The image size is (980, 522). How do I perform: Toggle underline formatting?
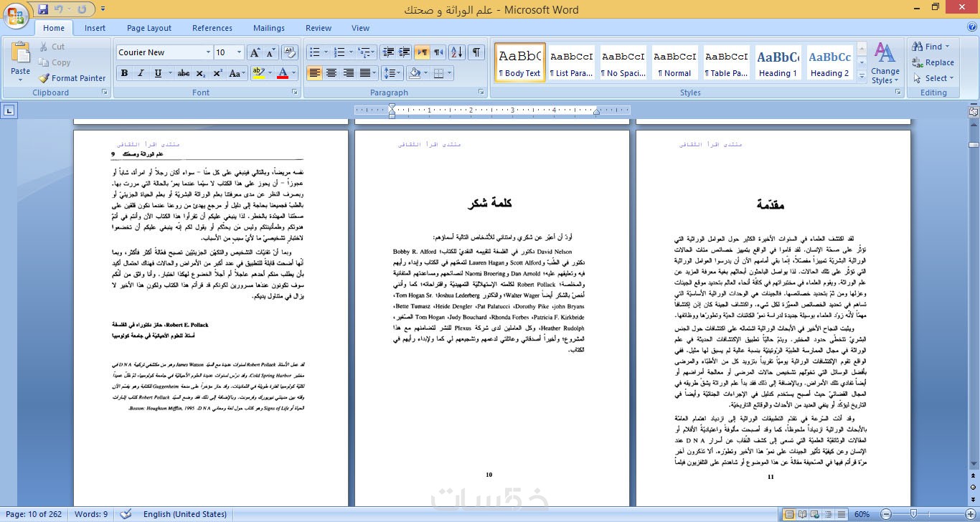(x=157, y=73)
